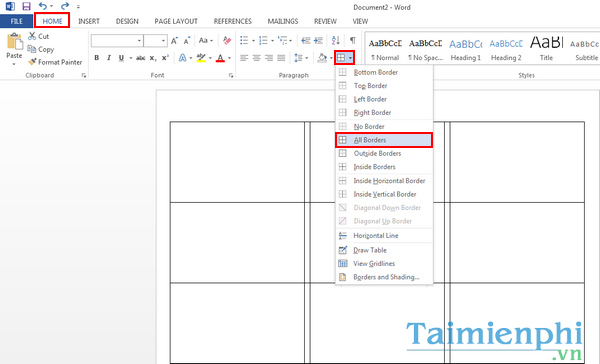Apply the Heading 1 style

[x=465, y=49]
